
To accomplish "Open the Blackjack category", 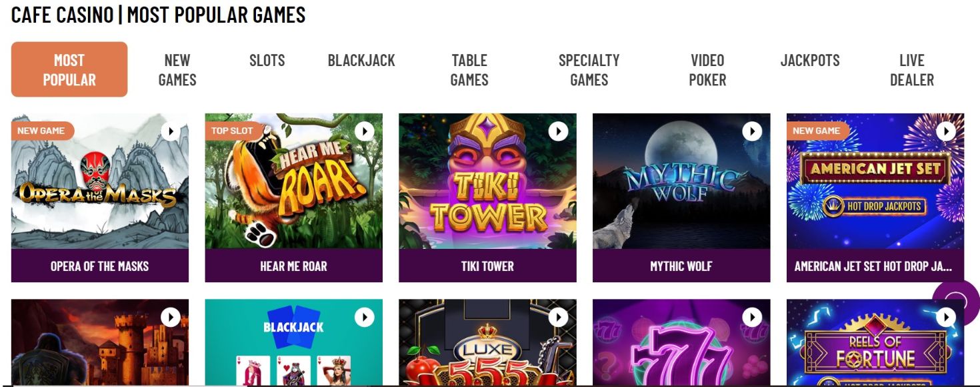I will (361, 60).
